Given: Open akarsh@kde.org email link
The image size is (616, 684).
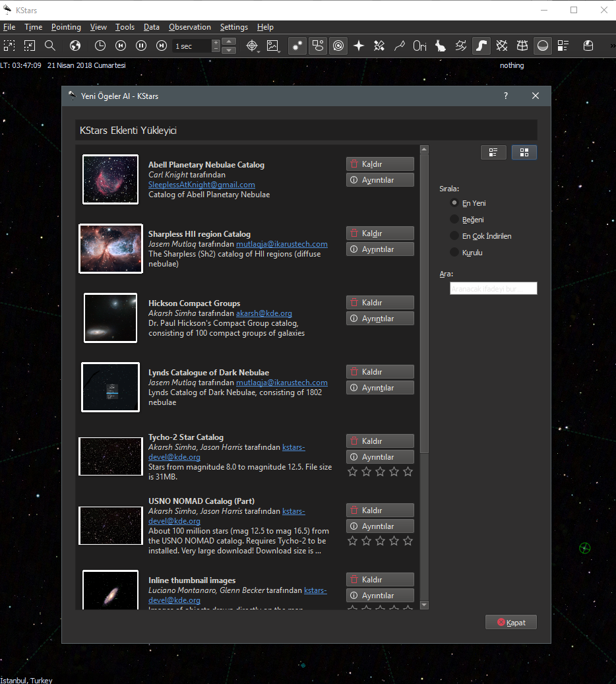Looking at the screenshot, I should coord(264,313).
